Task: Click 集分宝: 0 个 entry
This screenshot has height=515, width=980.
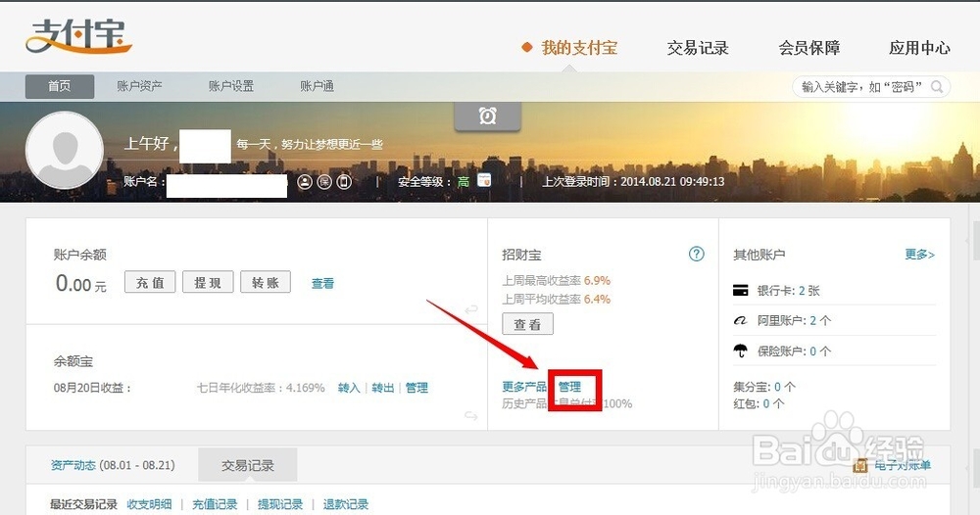Action: [763, 387]
